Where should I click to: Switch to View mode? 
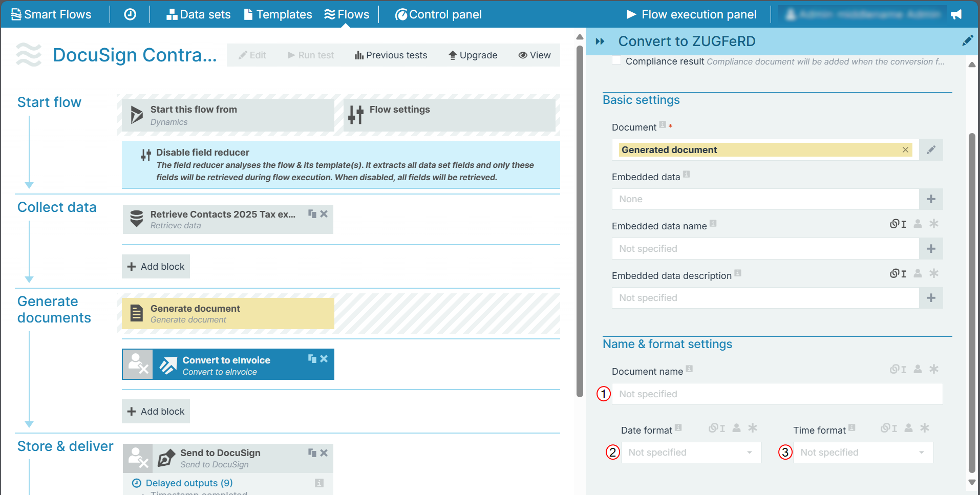tap(534, 55)
